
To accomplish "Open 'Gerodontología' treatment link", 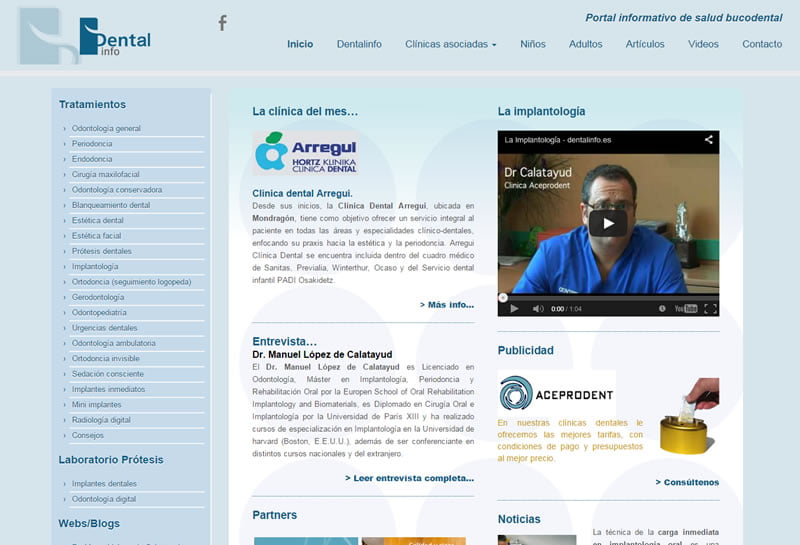I will click(x=98, y=297).
